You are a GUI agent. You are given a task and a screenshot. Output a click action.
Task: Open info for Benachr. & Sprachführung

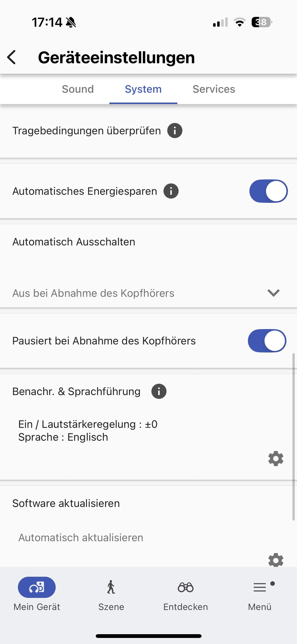159,391
